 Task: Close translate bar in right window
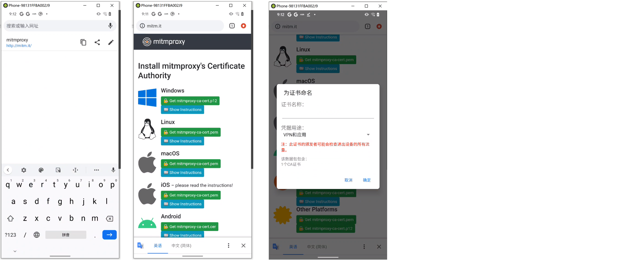[379, 247]
